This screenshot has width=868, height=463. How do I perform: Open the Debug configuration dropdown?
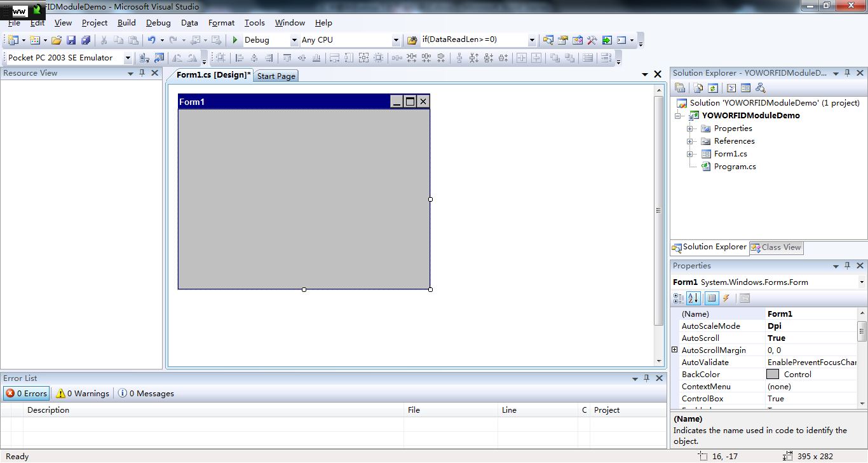(294, 40)
